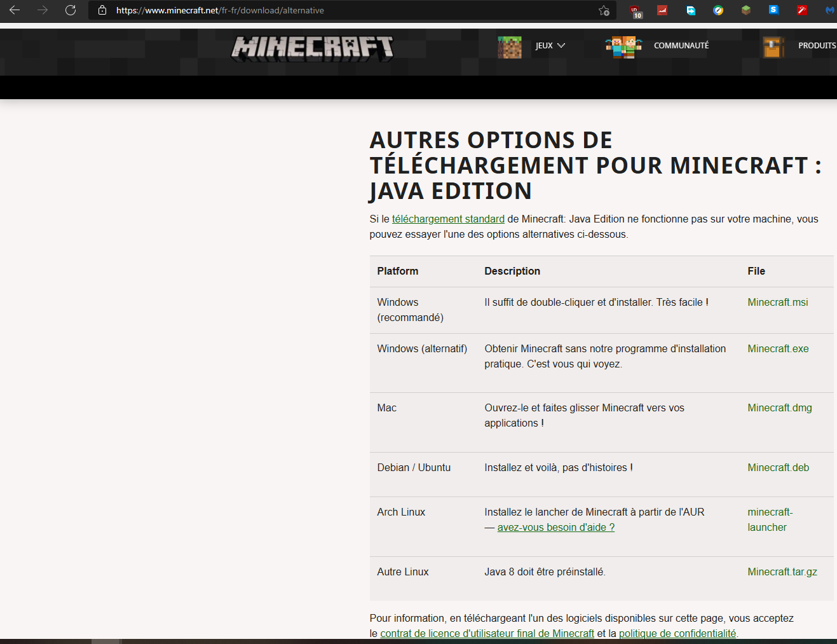The height and width of the screenshot is (644, 837).
Task: Click the 'Obtenir Minecraft sans notre programme' description
Action: coord(605,356)
